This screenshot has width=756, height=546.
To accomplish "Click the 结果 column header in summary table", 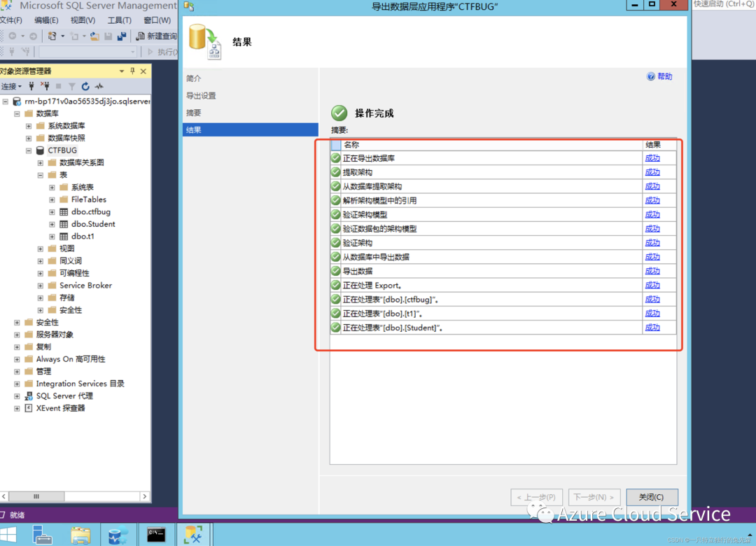I will tap(659, 145).
